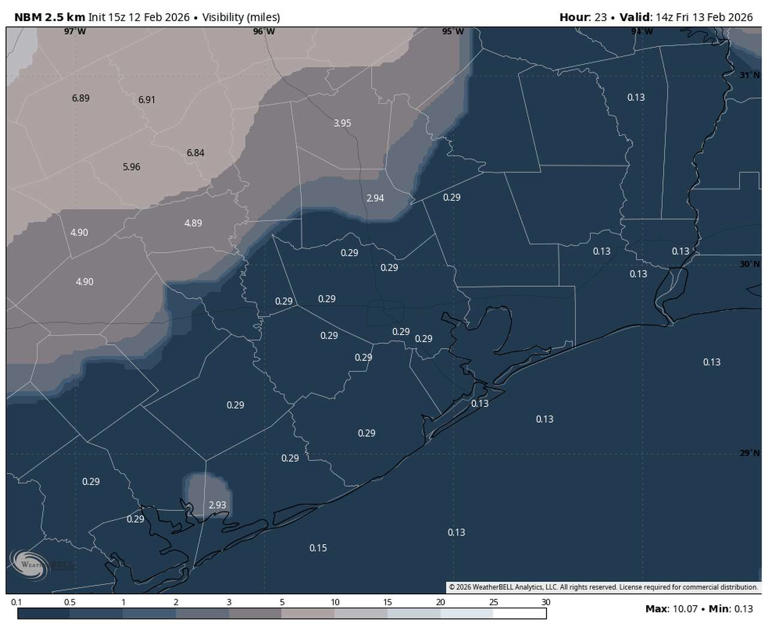Click the legend tick label "25"
Viewport: 768px width, 631px height.
click(x=493, y=602)
